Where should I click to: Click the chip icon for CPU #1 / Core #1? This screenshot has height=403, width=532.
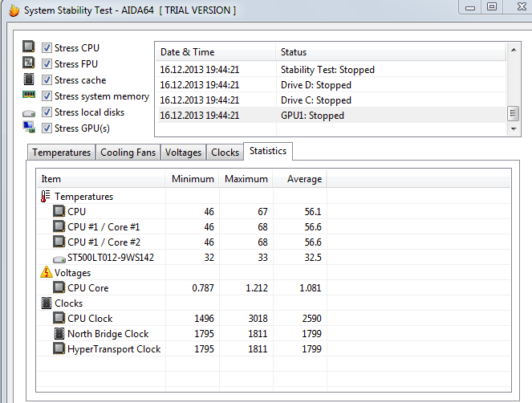pyautogui.click(x=59, y=226)
